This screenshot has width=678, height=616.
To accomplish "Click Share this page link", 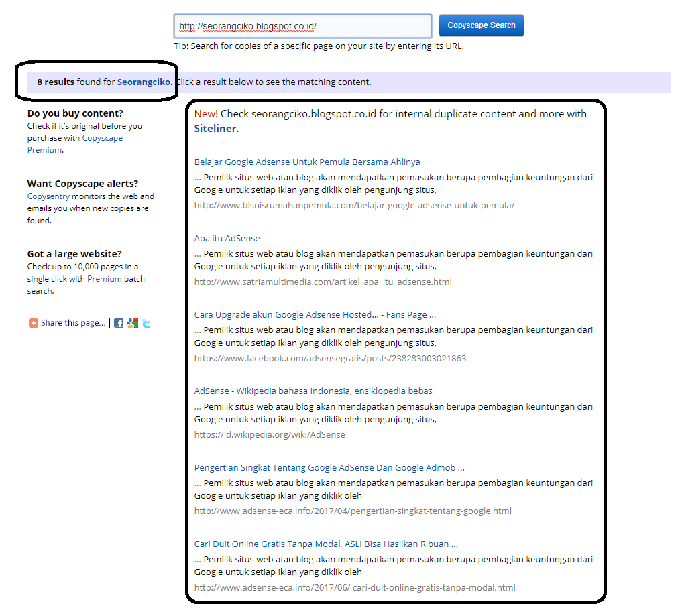I will [x=73, y=323].
